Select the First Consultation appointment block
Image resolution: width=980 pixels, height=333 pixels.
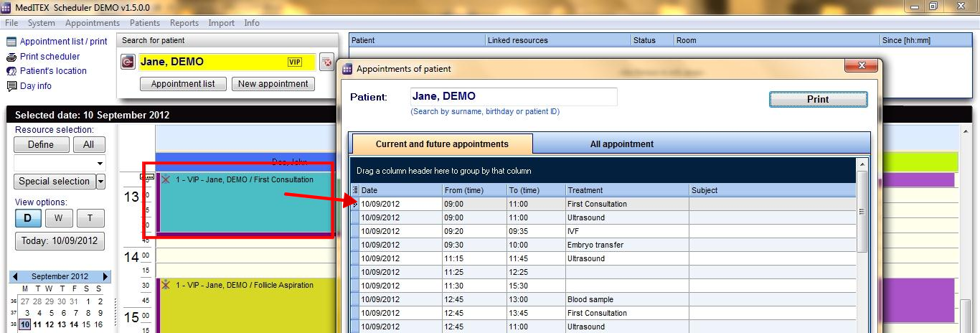coord(245,203)
